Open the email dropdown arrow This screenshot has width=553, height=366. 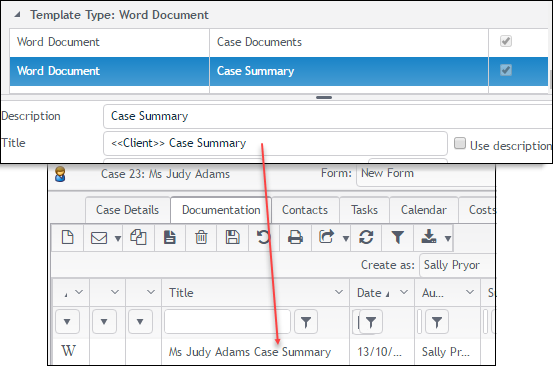118,239
